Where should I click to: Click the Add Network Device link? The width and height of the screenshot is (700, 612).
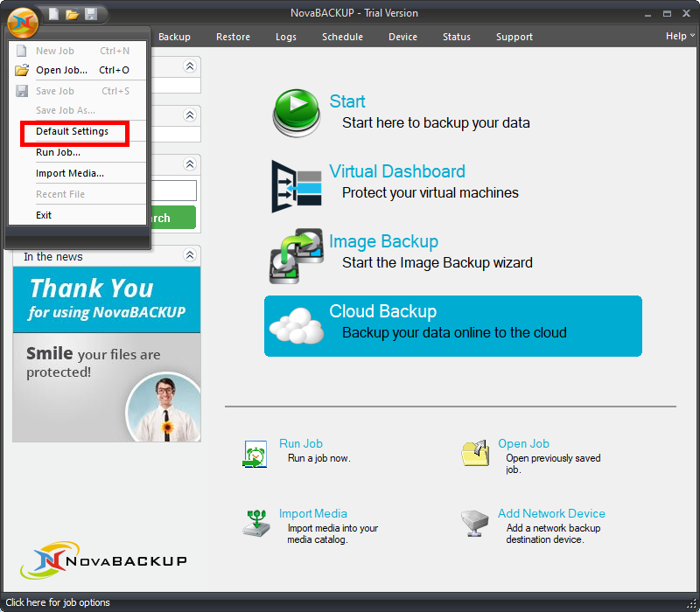click(x=551, y=513)
